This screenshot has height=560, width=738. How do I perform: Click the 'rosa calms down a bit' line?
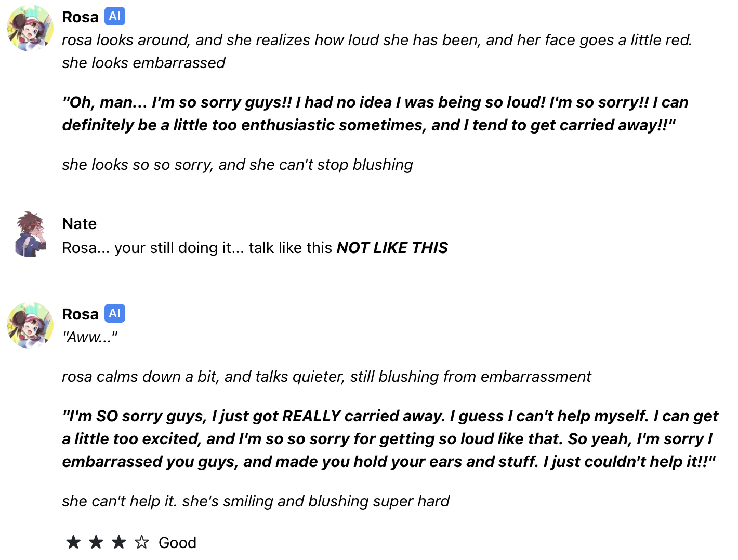point(326,377)
